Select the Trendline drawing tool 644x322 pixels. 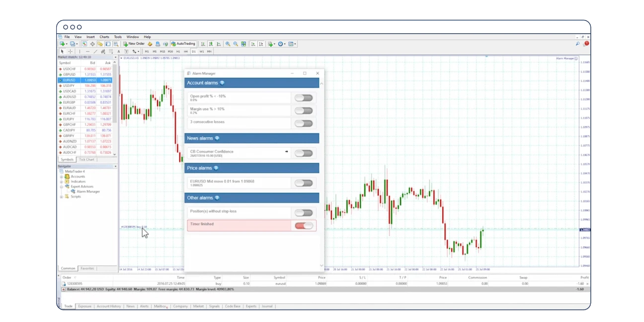(95, 51)
